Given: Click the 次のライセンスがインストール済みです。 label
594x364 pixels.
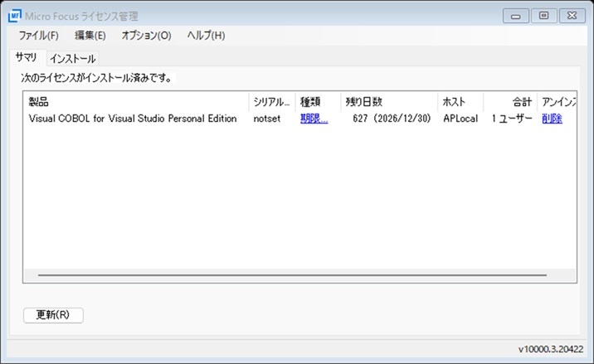Looking at the screenshot, I should [x=97, y=79].
